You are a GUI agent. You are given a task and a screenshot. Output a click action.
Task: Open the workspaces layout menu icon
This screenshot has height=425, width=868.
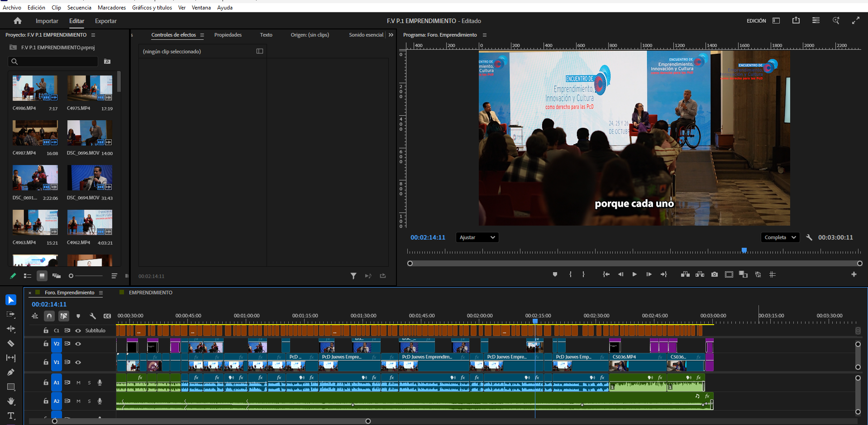(x=776, y=21)
